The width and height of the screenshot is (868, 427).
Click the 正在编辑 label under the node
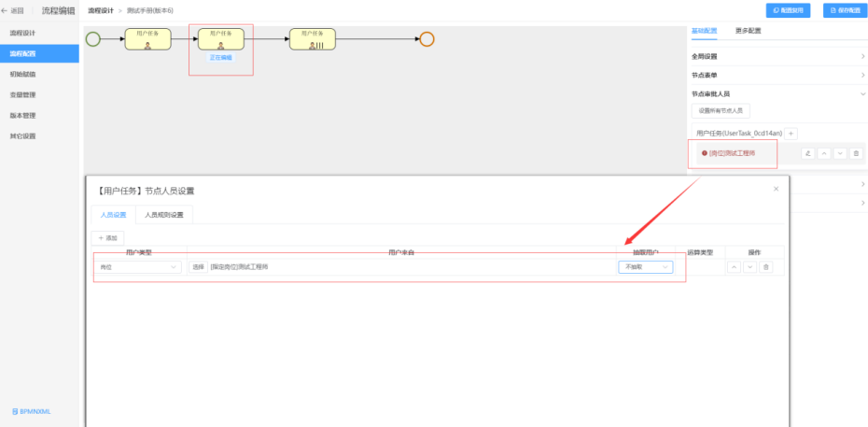click(221, 58)
